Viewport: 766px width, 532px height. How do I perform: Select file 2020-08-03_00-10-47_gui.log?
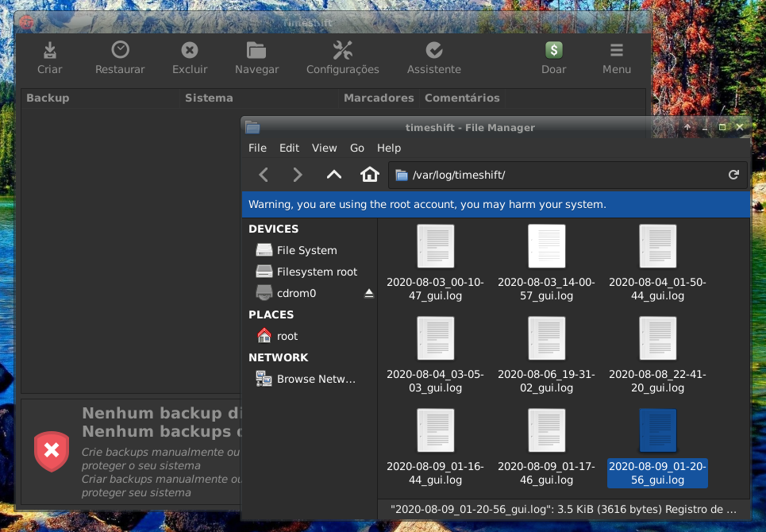pos(435,264)
